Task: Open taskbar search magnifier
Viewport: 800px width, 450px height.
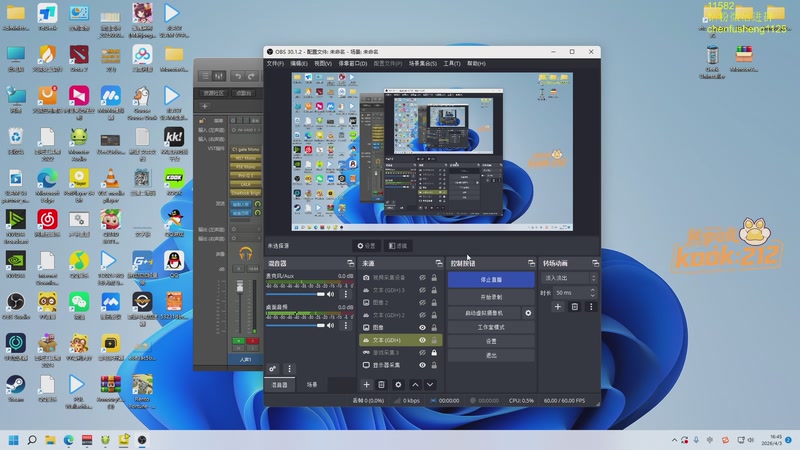Action: 32,440
